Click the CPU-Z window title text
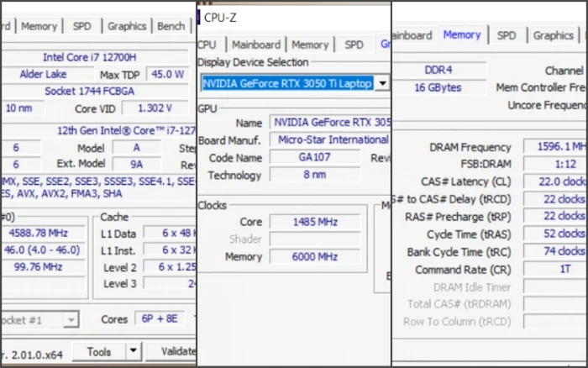The image size is (588, 368). pyautogui.click(x=220, y=18)
